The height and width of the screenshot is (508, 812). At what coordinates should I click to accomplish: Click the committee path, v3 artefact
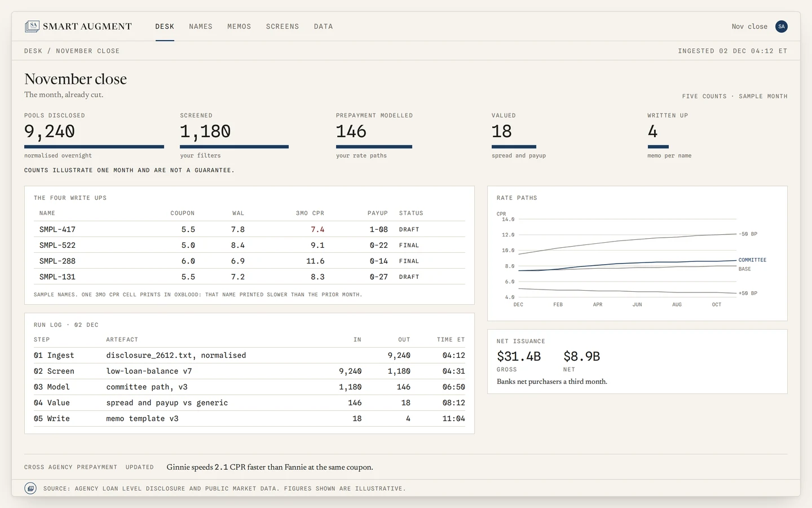pos(147,387)
